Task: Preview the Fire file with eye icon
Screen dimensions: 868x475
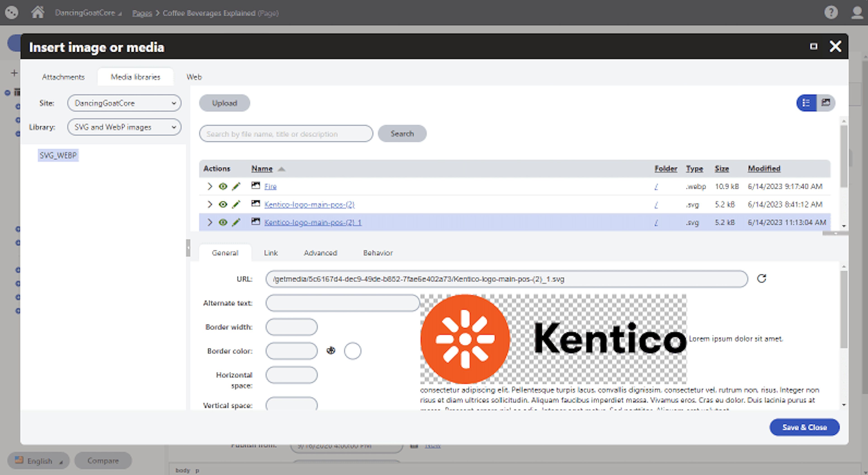Action: point(223,187)
